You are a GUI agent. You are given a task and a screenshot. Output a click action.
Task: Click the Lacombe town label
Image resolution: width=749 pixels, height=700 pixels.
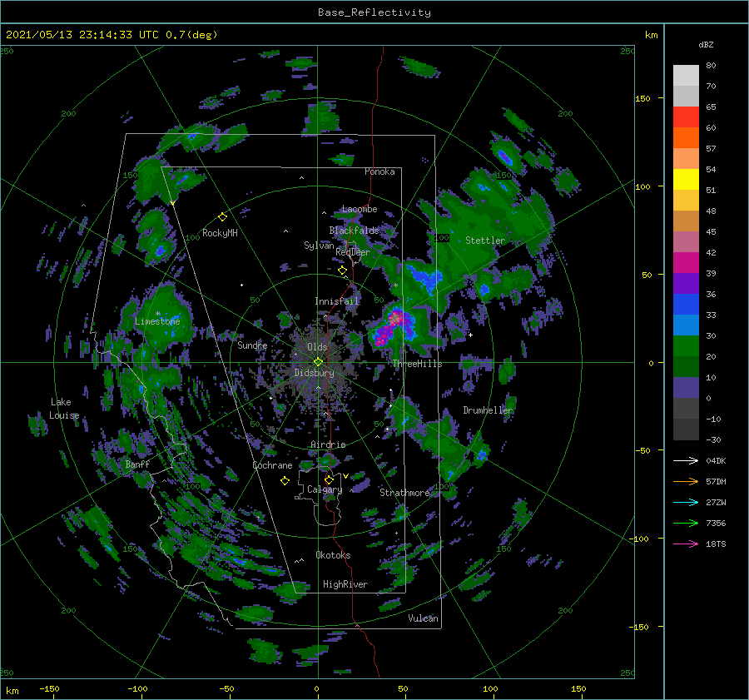tap(360, 209)
